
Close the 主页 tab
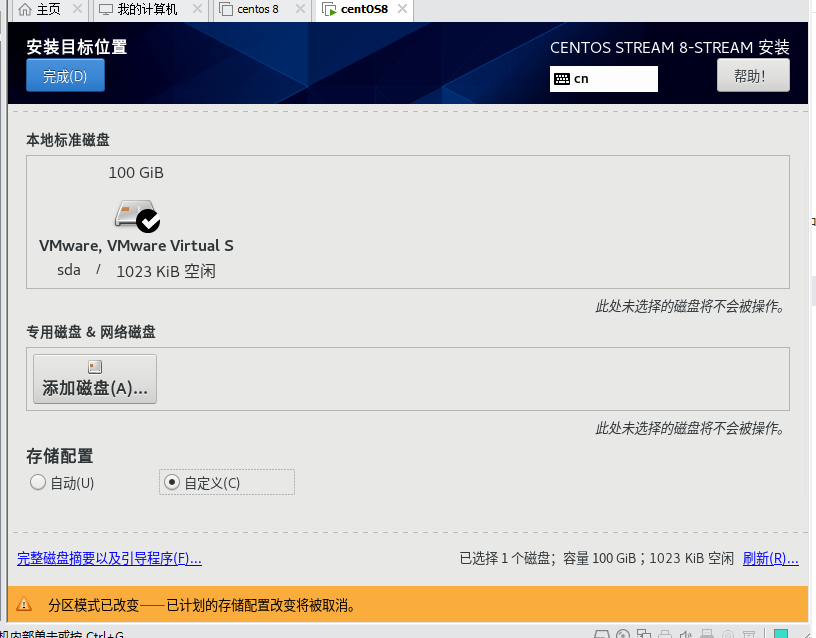point(77,9)
